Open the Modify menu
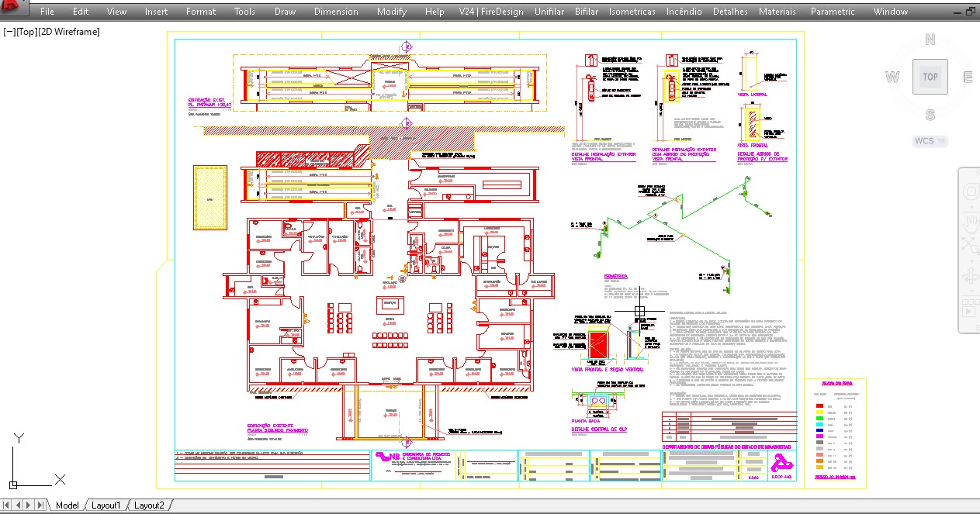Screen dimensions: 980x514 tap(392, 12)
